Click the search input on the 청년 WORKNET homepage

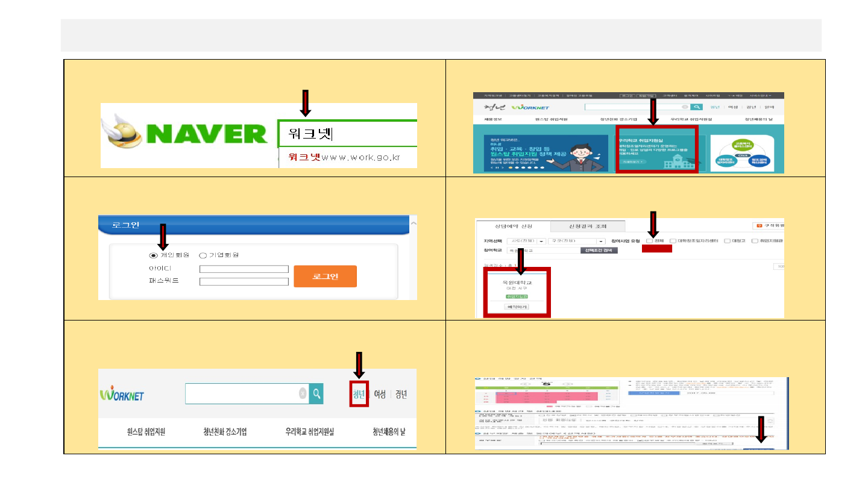(637, 107)
